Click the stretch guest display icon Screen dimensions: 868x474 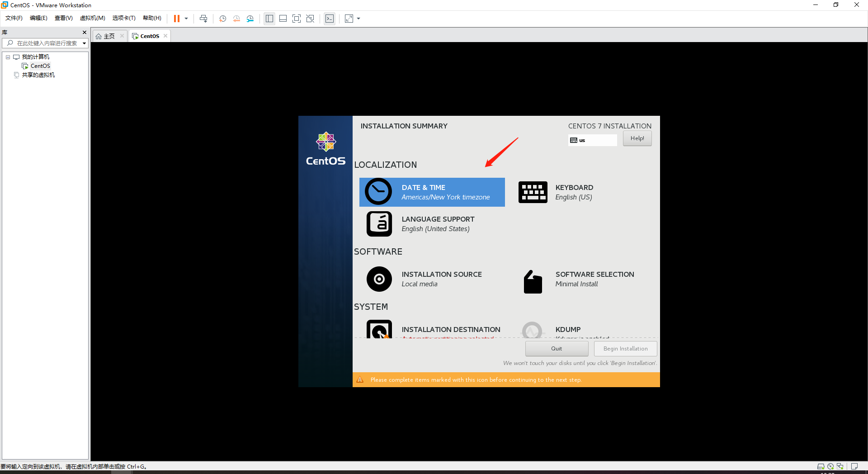349,19
